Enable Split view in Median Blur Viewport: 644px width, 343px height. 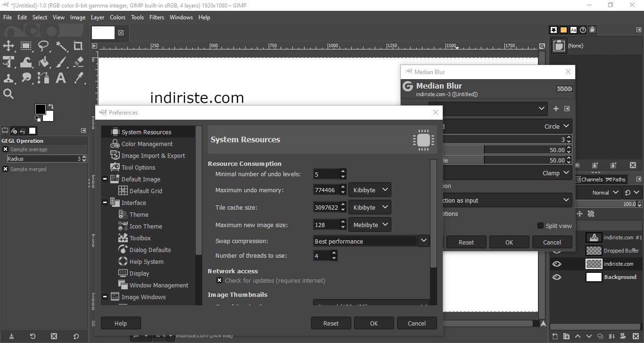click(x=540, y=226)
